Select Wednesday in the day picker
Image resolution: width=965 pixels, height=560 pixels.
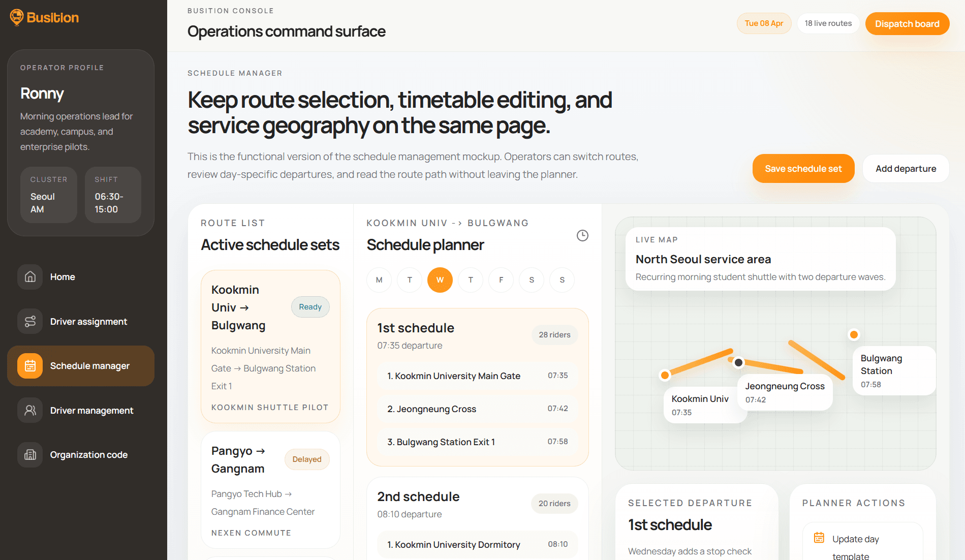[x=440, y=280]
